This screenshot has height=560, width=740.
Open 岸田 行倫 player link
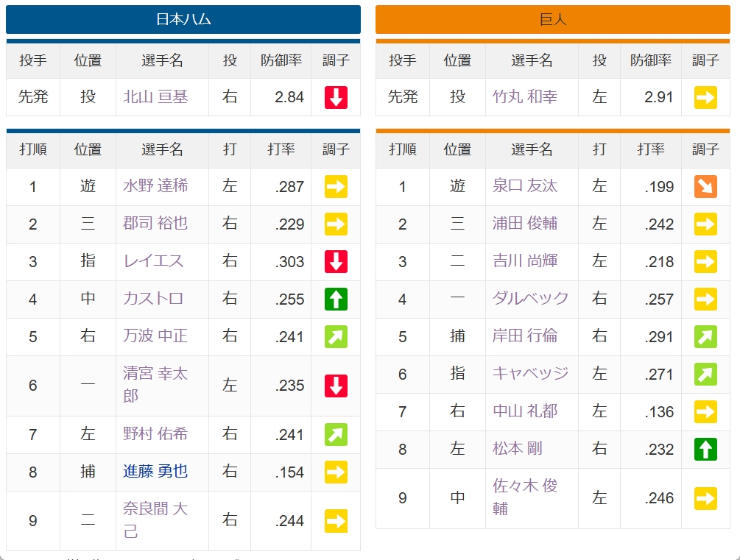pyautogui.click(x=525, y=336)
